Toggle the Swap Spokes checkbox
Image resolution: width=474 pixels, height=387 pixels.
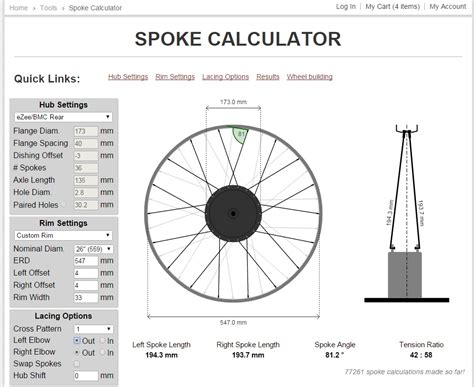click(x=77, y=364)
